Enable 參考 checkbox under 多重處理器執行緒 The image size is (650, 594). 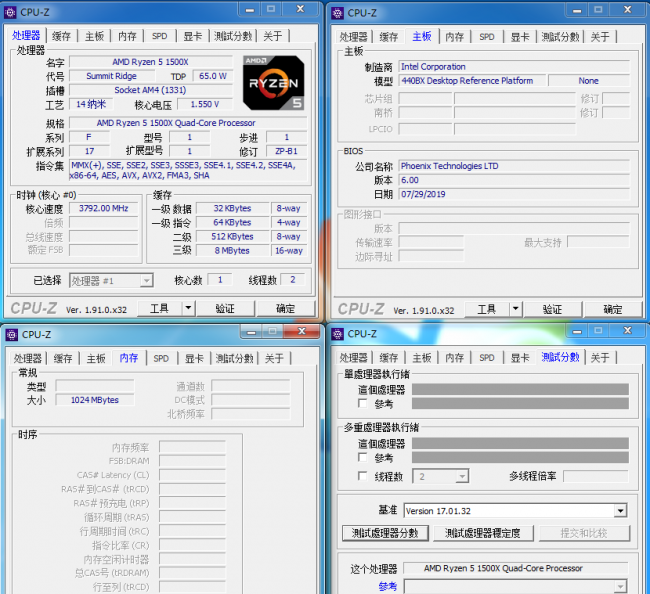363,457
